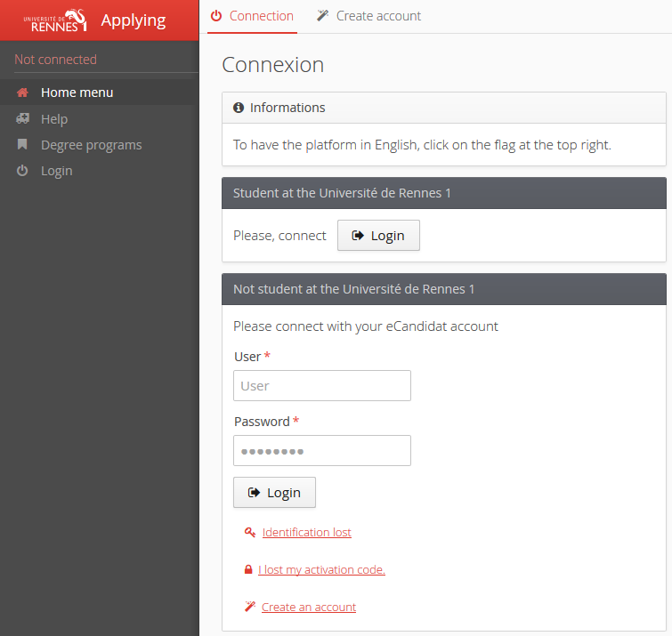Focus the User text field

[321, 386]
